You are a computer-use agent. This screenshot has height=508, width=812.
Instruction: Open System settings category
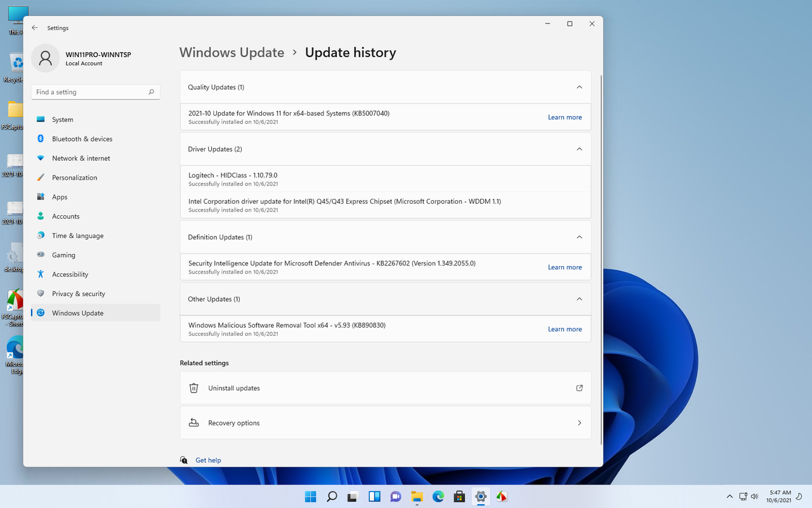click(95, 119)
